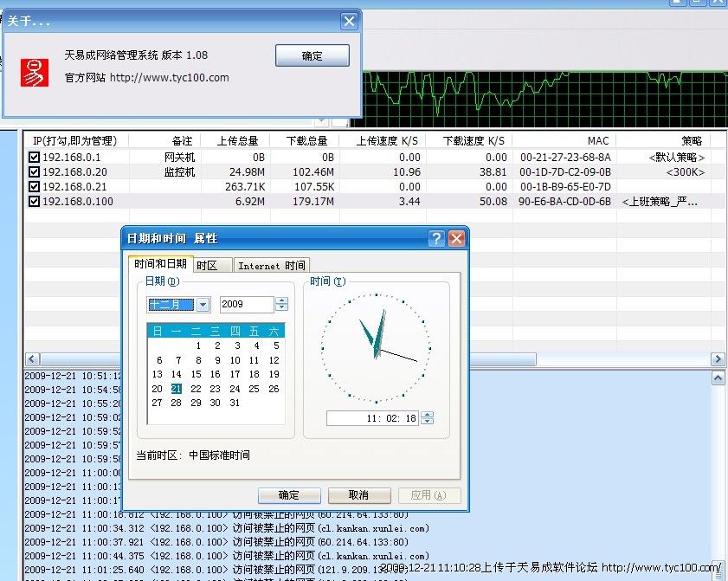Sort by the MAC column header
Screen dimensions: 728x581
coord(564,141)
